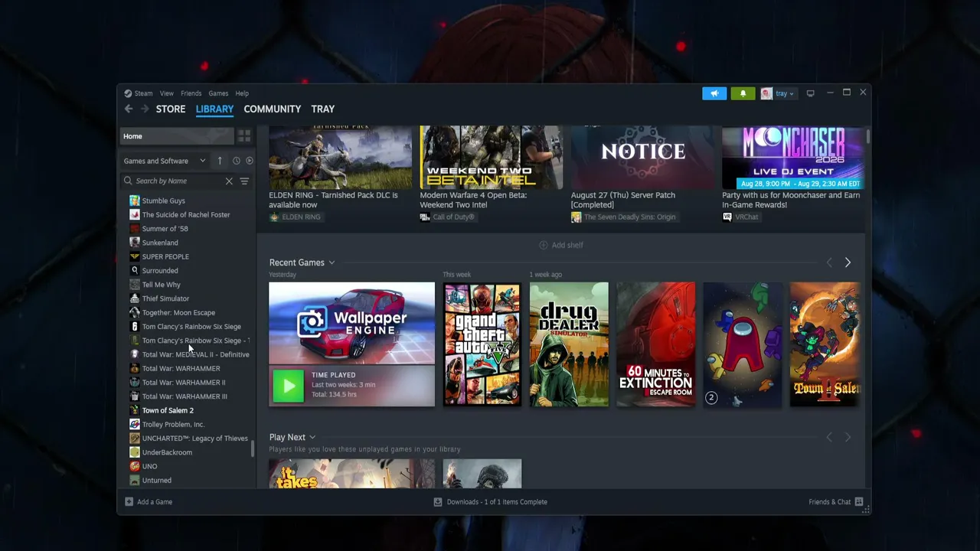Image resolution: width=980 pixels, height=551 pixels.
Task: Switch to the STORE tab
Action: tap(171, 109)
